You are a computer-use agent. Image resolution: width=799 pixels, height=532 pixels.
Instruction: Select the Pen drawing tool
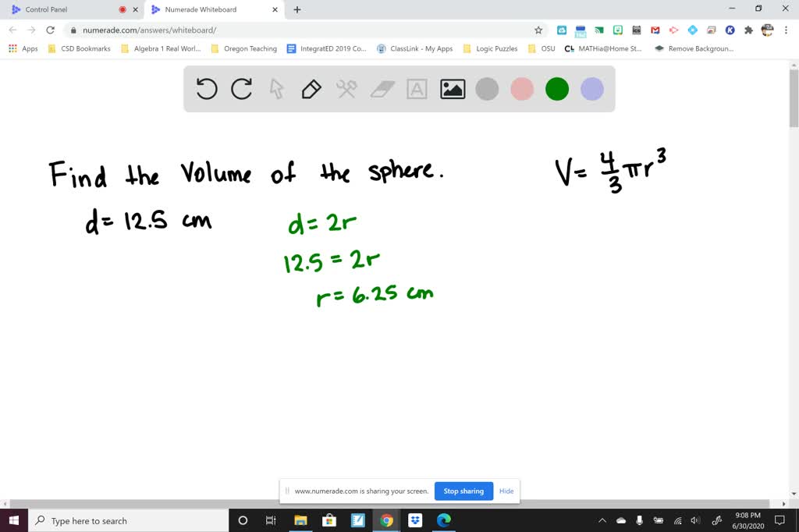(311, 89)
